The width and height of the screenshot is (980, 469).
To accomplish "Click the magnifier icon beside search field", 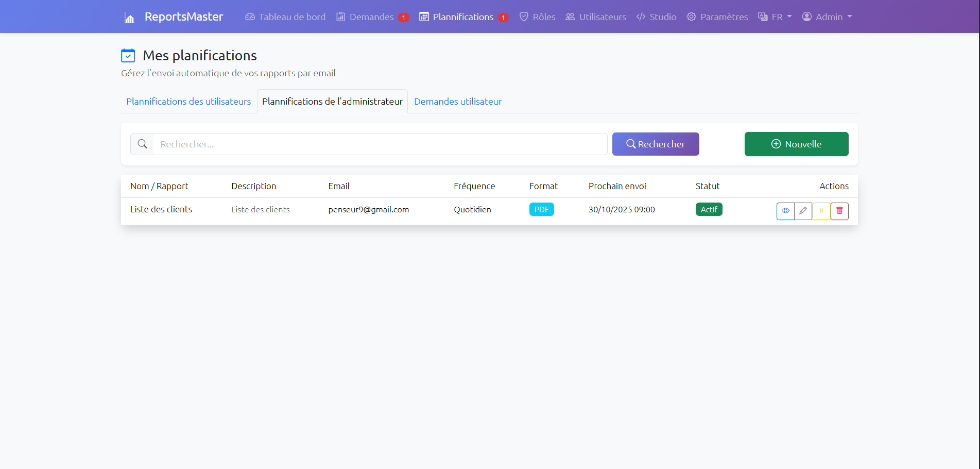I will (x=142, y=144).
